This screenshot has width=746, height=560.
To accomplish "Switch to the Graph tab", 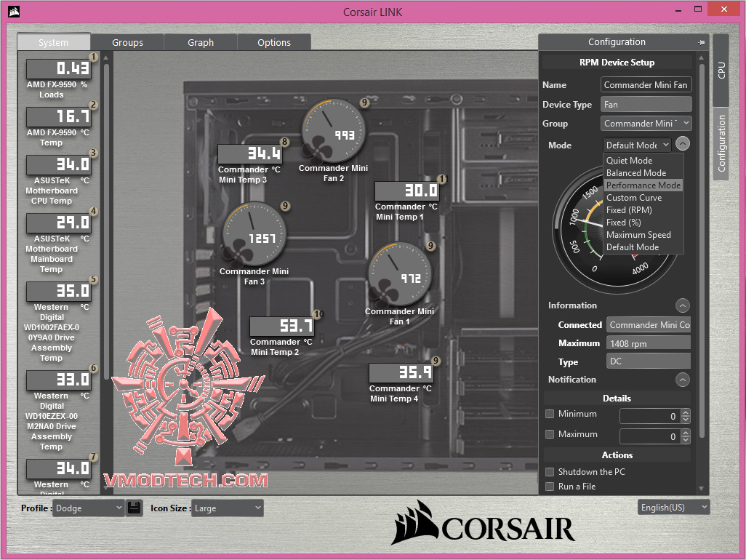I will [x=201, y=42].
